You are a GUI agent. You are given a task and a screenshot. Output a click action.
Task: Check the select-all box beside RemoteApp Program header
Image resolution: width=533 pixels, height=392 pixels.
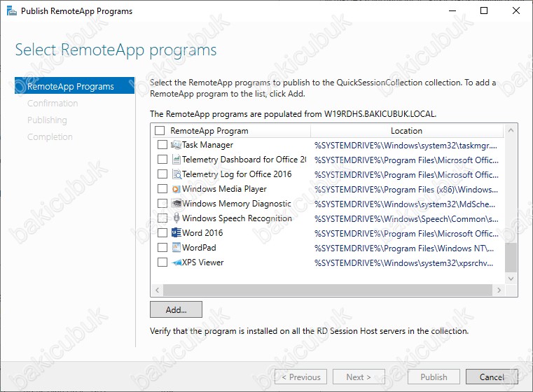160,130
